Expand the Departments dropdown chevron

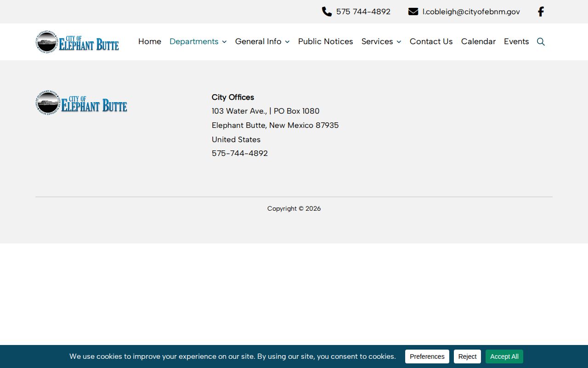(224, 42)
